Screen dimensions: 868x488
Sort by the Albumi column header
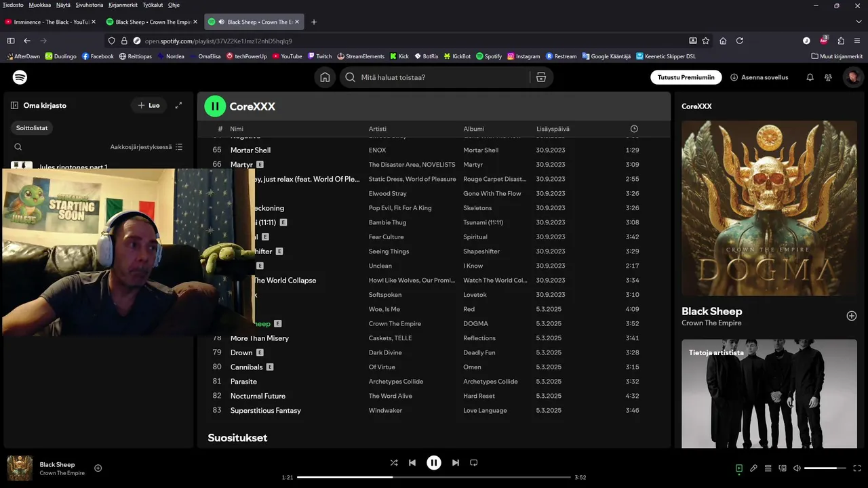tap(474, 129)
